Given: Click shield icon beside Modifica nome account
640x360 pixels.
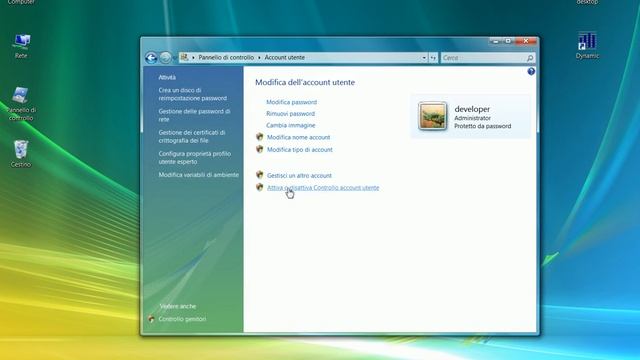Looking at the screenshot, I should (x=260, y=137).
